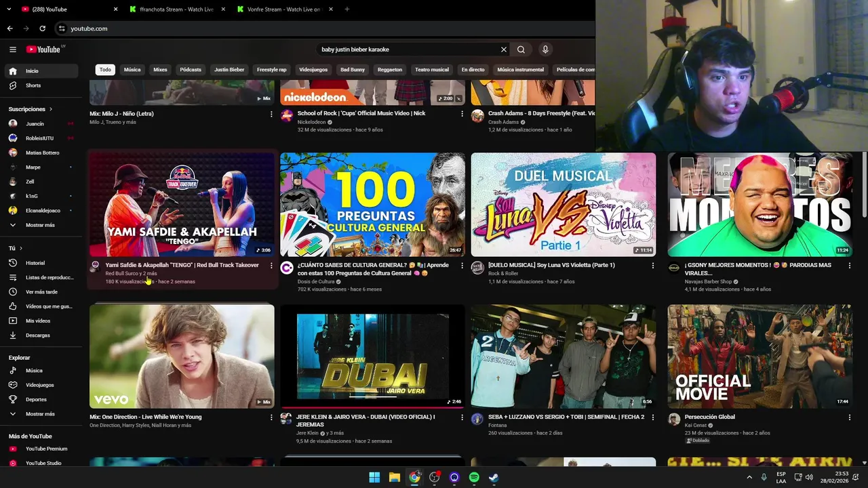Open File Explorer from the taskbar
This screenshot has width=868, height=488.
(x=394, y=477)
